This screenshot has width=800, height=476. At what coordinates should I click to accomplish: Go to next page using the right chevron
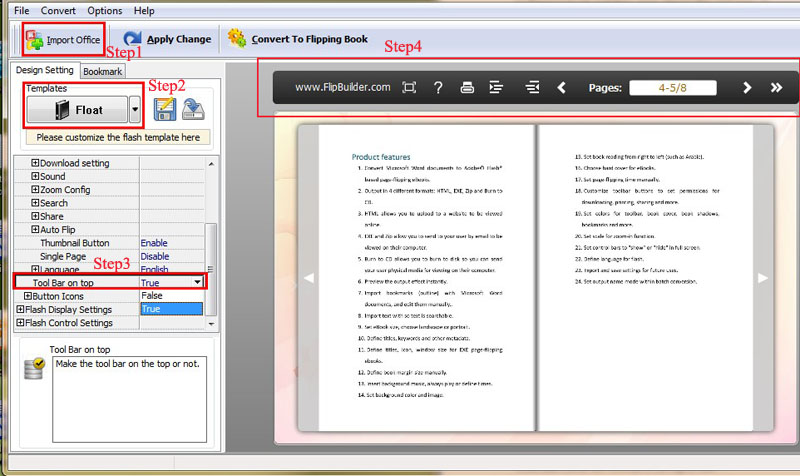747,88
